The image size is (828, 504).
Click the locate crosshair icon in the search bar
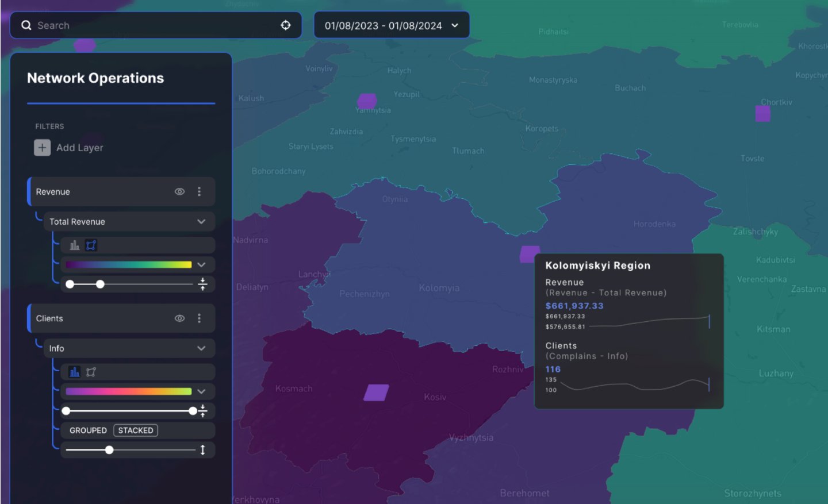[x=286, y=25]
